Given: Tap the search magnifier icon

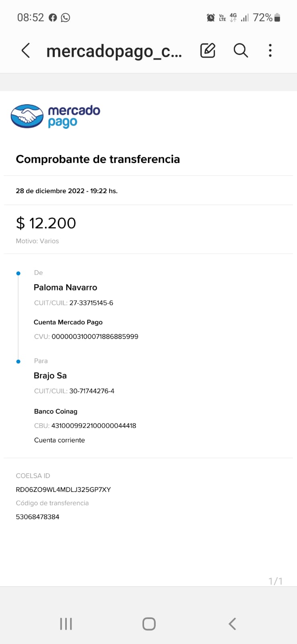Looking at the screenshot, I should point(241,51).
